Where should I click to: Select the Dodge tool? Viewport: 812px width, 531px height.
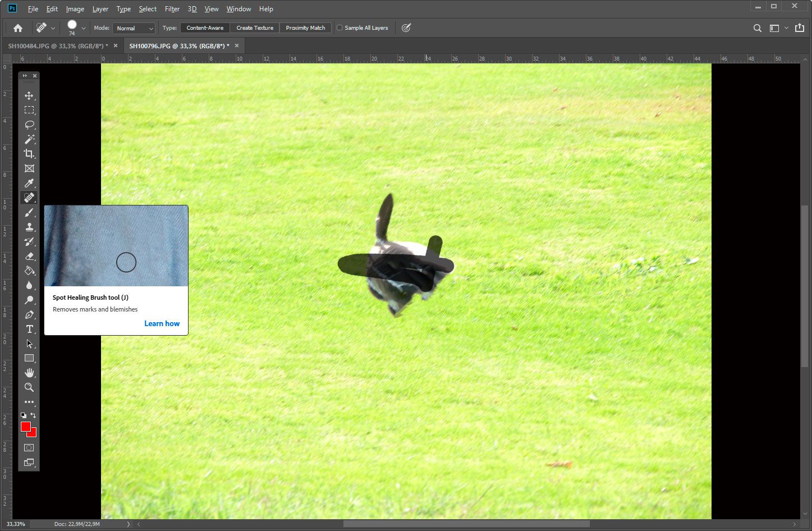[29, 300]
